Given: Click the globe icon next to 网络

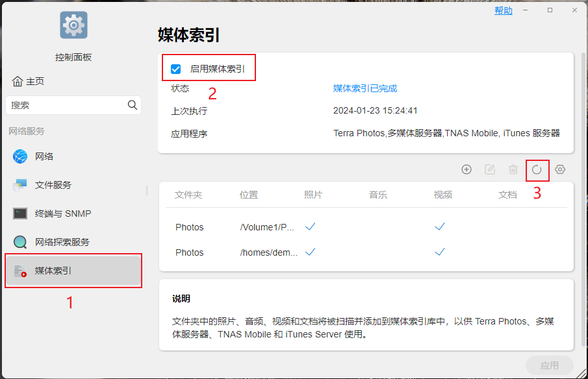Looking at the screenshot, I should [x=20, y=156].
